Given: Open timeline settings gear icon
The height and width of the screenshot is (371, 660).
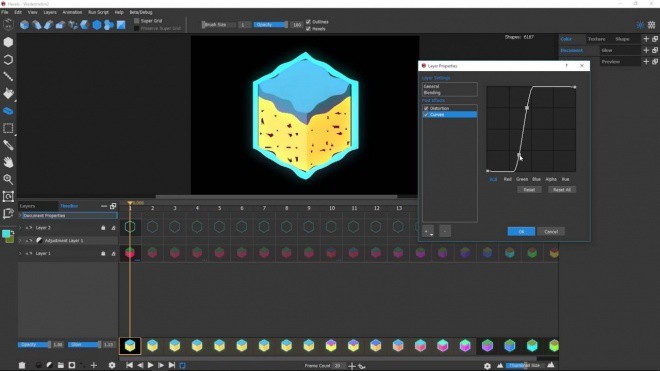Looking at the screenshot, I should pos(112,365).
